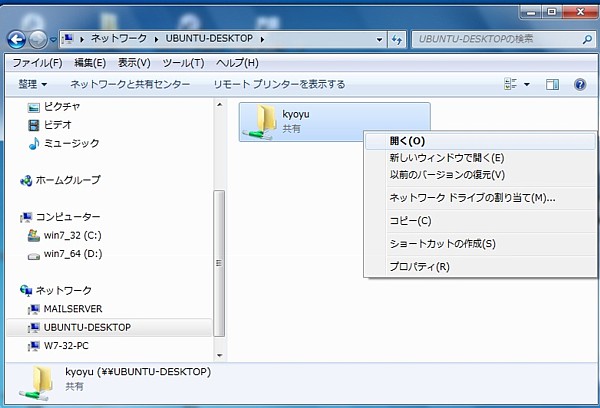Image resolution: width=600 pixels, height=408 pixels.
Task: Expand arrow after UBUNTU-DESKTOP breadcrumb
Action: tap(262, 39)
